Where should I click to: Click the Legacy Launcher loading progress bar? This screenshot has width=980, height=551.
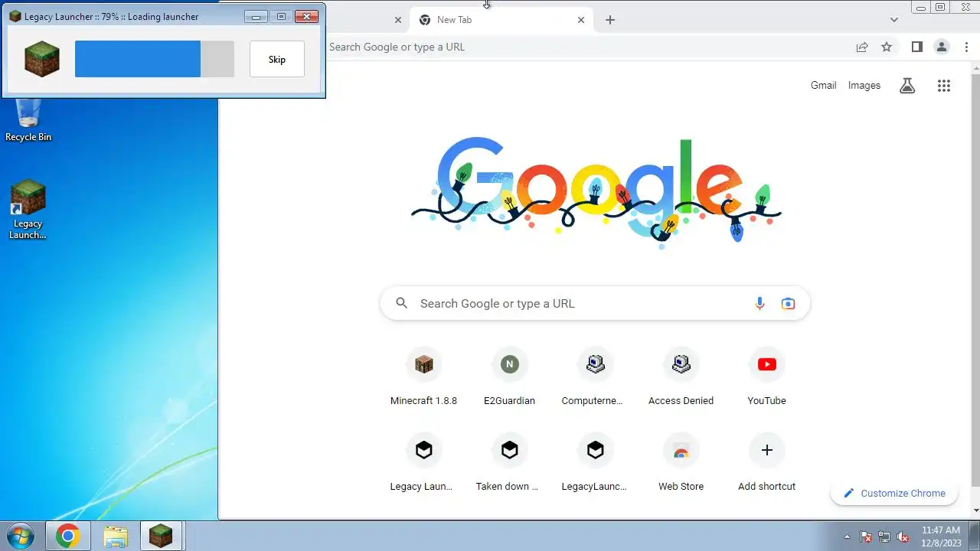coord(154,59)
